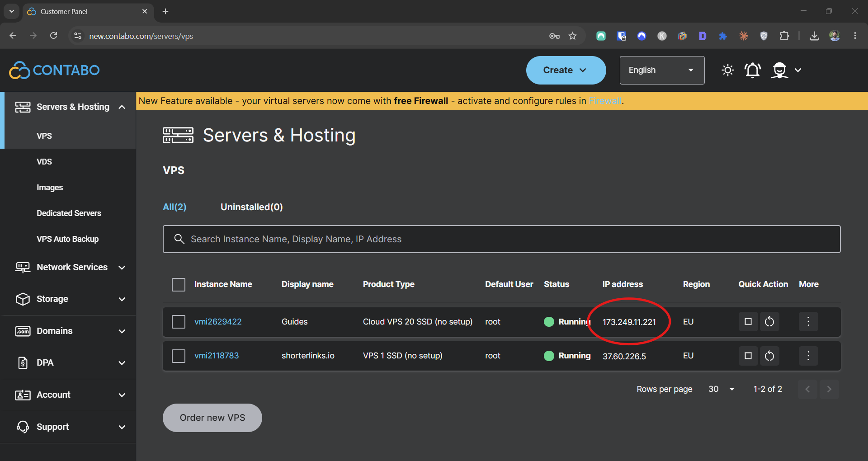The height and width of the screenshot is (461, 868).
Task: Expand DPA section
Action: (122, 363)
